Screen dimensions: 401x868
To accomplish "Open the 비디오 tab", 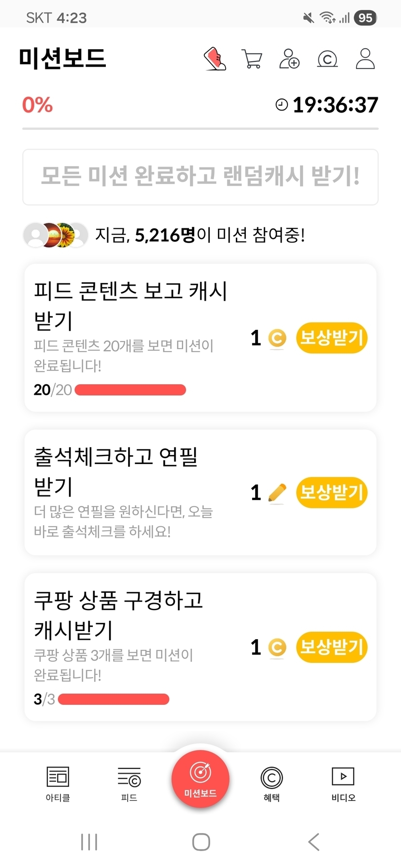I will pos(343,783).
